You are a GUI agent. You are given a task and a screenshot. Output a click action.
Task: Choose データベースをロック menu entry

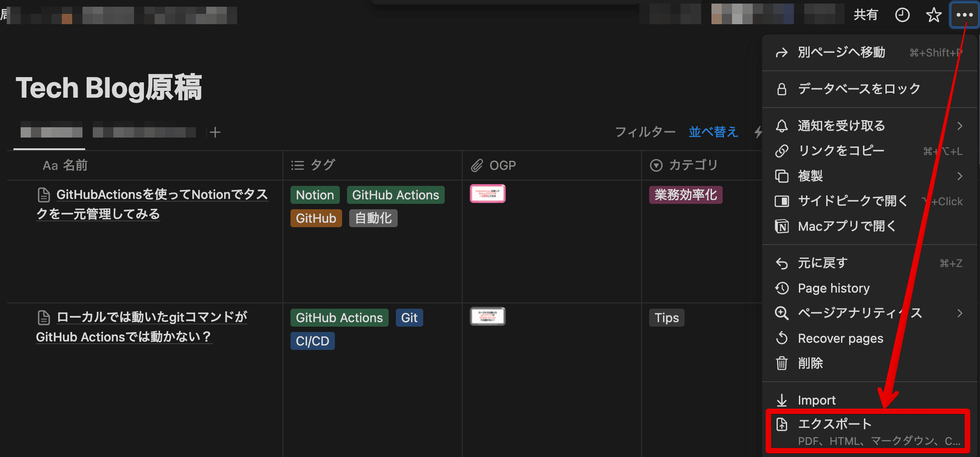pyautogui.click(x=869, y=89)
